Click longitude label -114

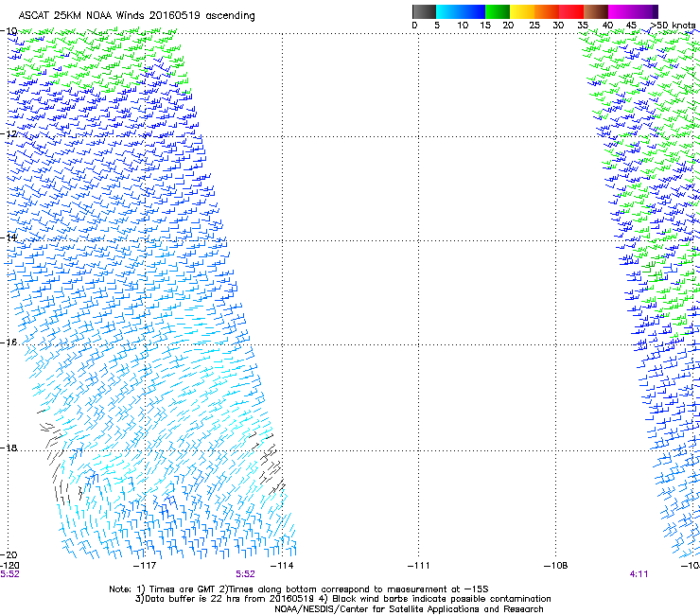(282, 566)
